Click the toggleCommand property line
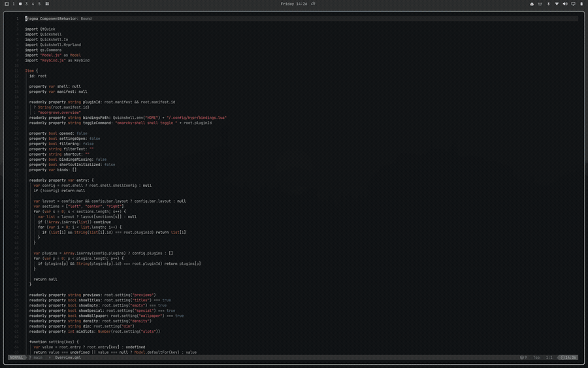Viewport: 588px width, 368px height. pyautogui.click(x=120, y=123)
